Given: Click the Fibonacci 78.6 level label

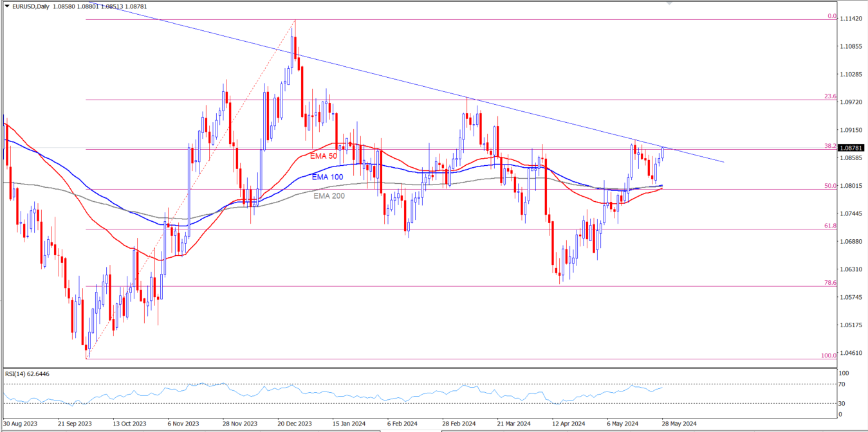Looking at the screenshot, I should coord(830,283).
